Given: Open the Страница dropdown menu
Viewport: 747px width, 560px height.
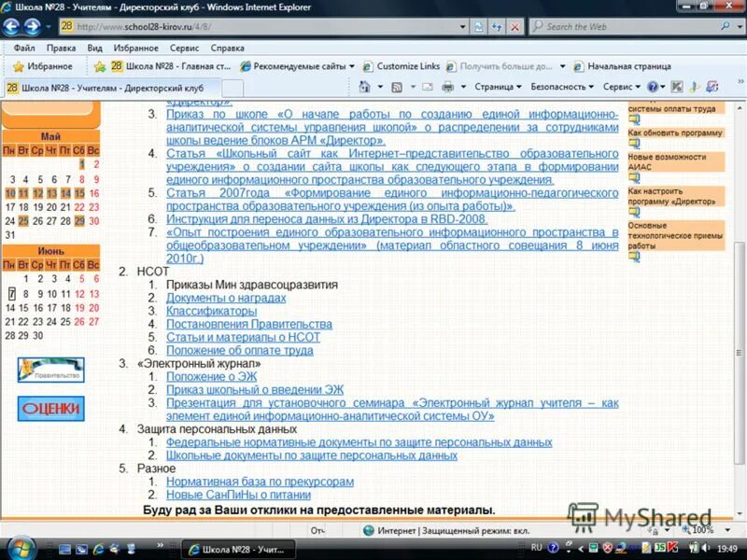Looking at the screenshot, I should (498, 87).
